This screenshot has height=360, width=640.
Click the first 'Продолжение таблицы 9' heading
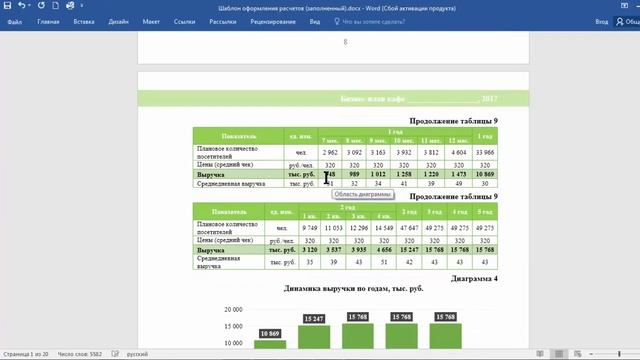click(x=453, y=121)
